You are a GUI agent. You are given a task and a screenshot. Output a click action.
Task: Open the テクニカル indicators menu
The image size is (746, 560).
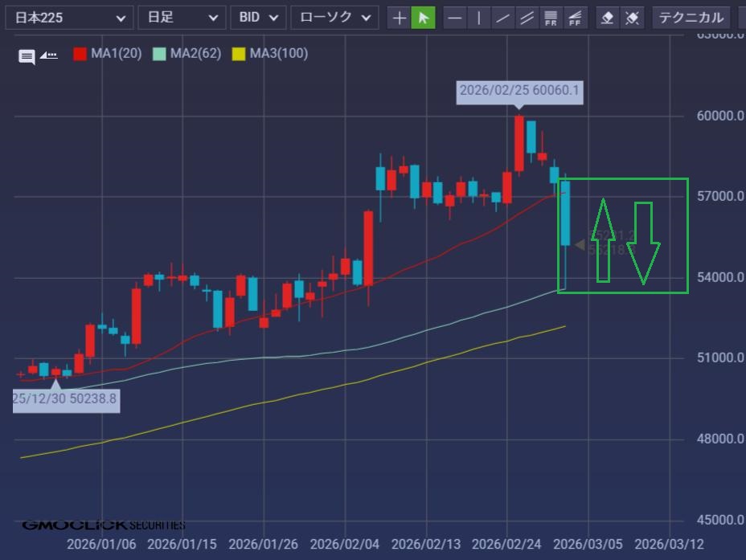691,17
